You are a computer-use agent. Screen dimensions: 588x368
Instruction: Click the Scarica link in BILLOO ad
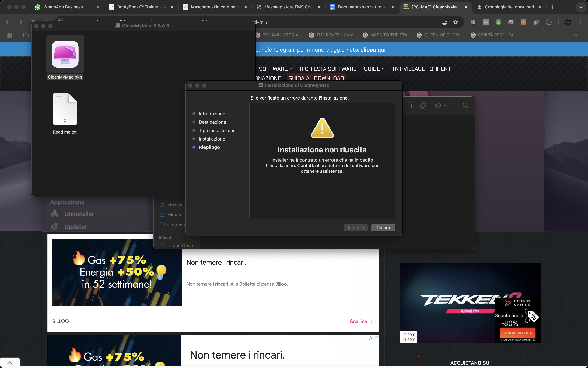pos(361,322)
